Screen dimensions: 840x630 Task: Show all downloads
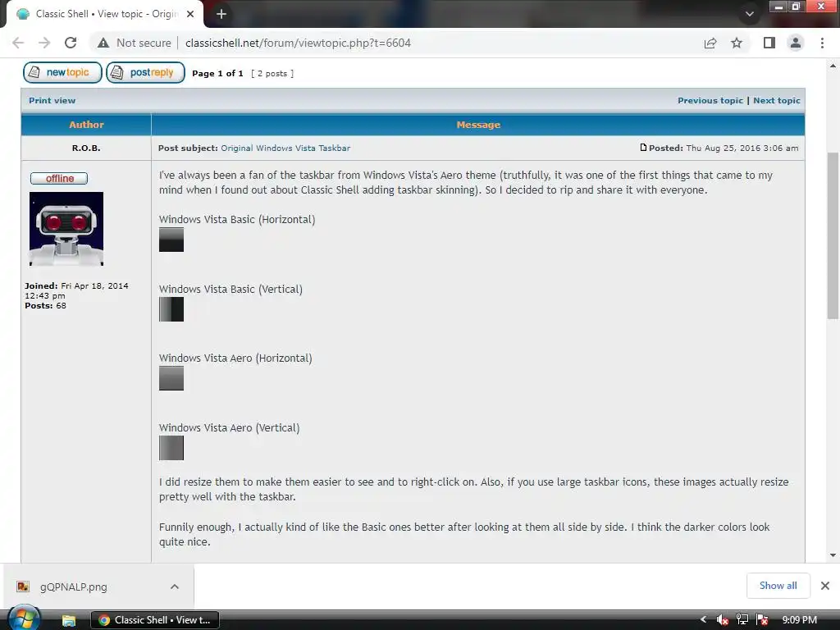click(778, 586)
